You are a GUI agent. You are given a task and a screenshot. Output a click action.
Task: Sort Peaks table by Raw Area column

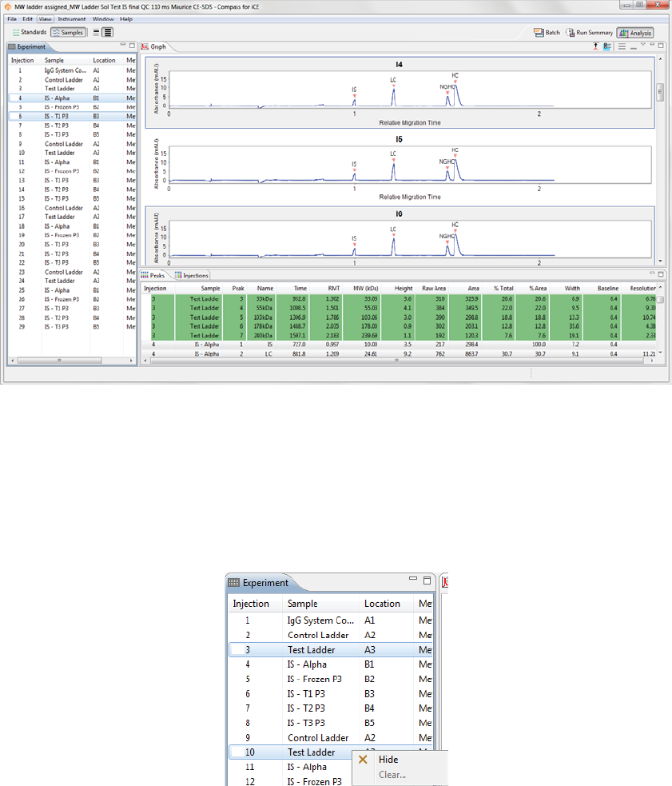[434, 288]
